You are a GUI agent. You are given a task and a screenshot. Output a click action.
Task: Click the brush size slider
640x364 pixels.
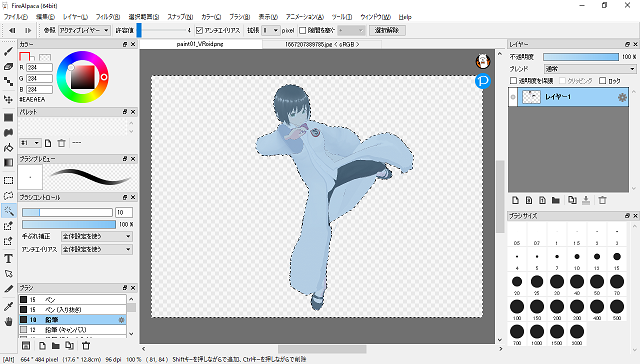click(67, 212)
